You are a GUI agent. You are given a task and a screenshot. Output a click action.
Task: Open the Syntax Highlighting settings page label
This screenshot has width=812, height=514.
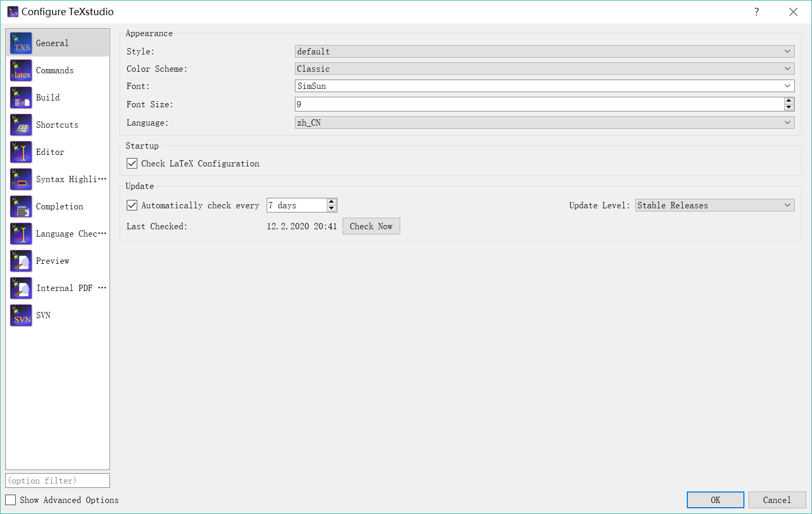[71, 179]
